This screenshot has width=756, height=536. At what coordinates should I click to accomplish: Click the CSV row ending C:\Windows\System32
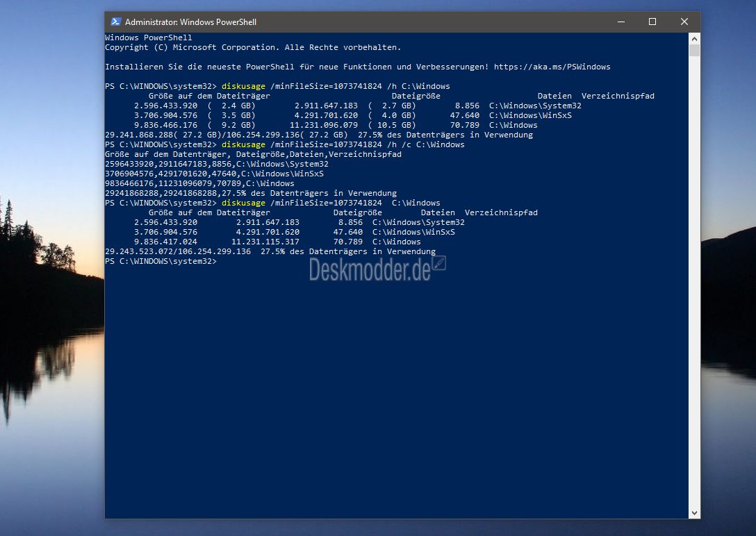point(217,164)
